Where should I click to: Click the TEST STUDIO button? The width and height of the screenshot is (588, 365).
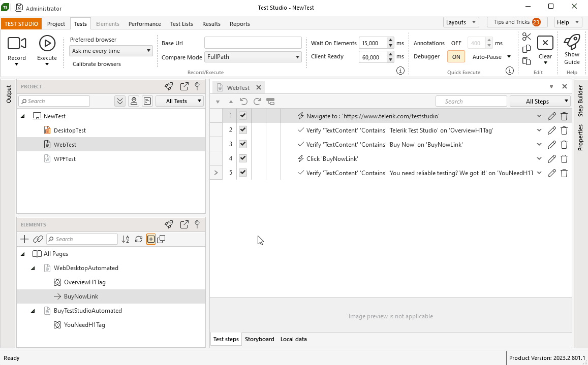point(21,24)
